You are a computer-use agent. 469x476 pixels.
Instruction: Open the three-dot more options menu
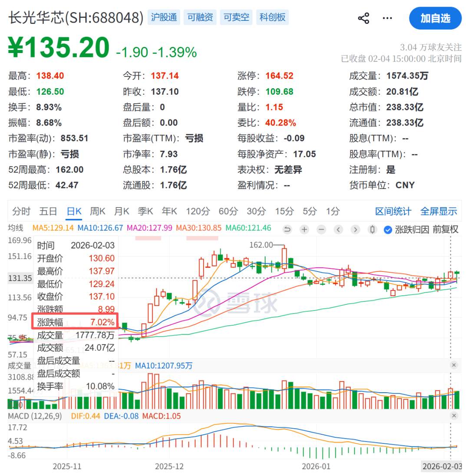pos(387,18)
